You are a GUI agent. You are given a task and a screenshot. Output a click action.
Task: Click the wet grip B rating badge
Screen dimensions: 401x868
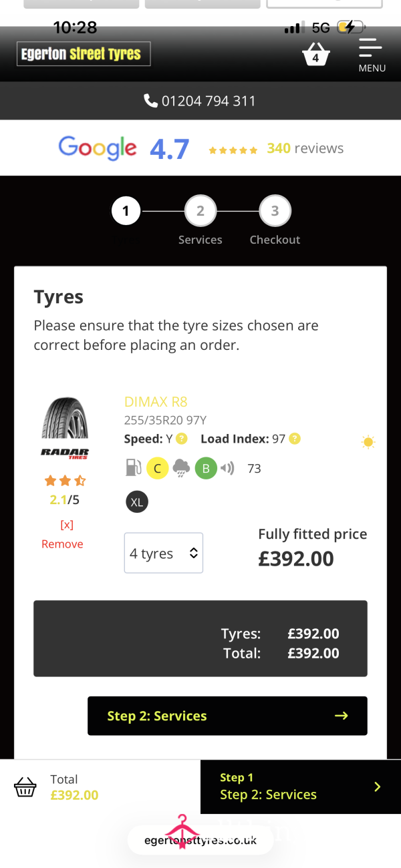pyautogui.click(x=206, y=469)
